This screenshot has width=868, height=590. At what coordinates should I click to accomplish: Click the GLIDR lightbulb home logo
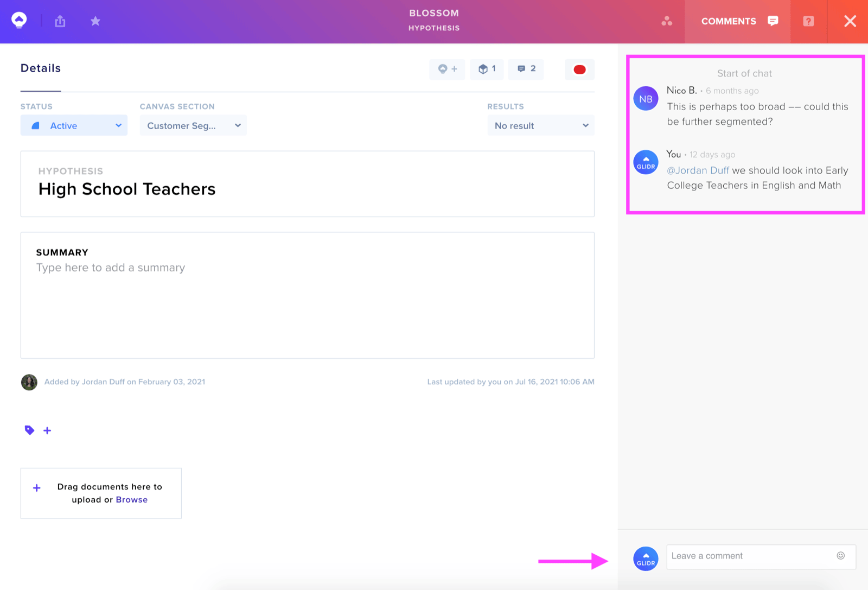pos(19,21)
